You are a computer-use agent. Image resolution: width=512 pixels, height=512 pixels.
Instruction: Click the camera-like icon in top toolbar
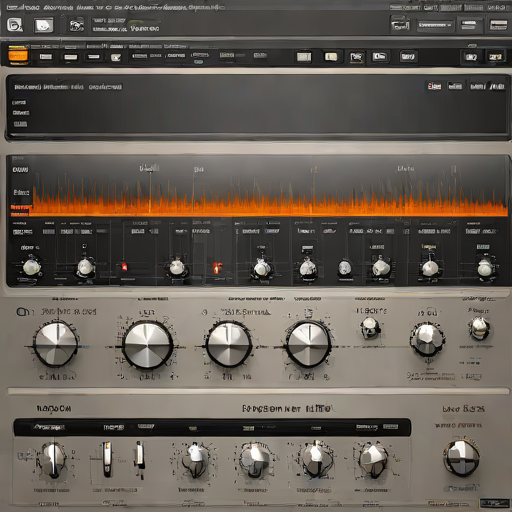[76, 25]
